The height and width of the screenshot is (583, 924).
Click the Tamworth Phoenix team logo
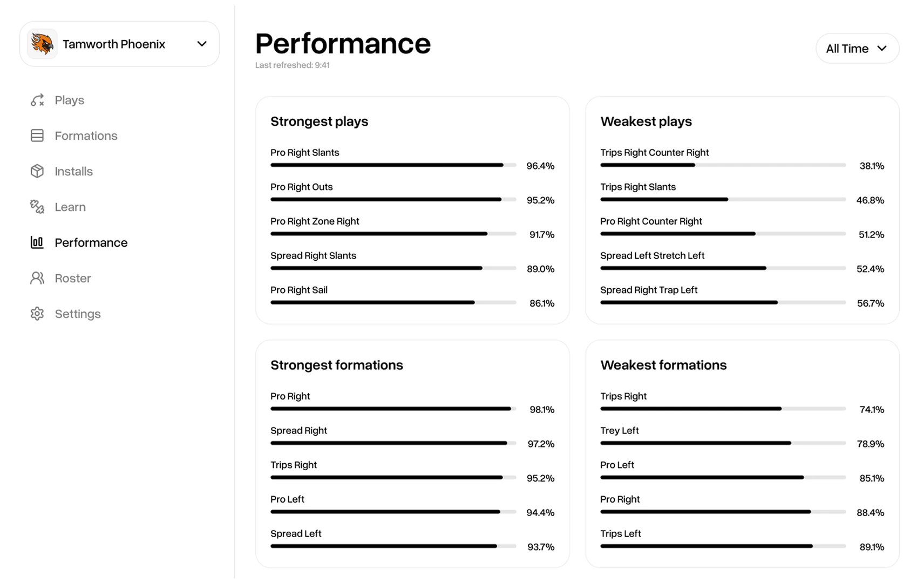[42, 44]
